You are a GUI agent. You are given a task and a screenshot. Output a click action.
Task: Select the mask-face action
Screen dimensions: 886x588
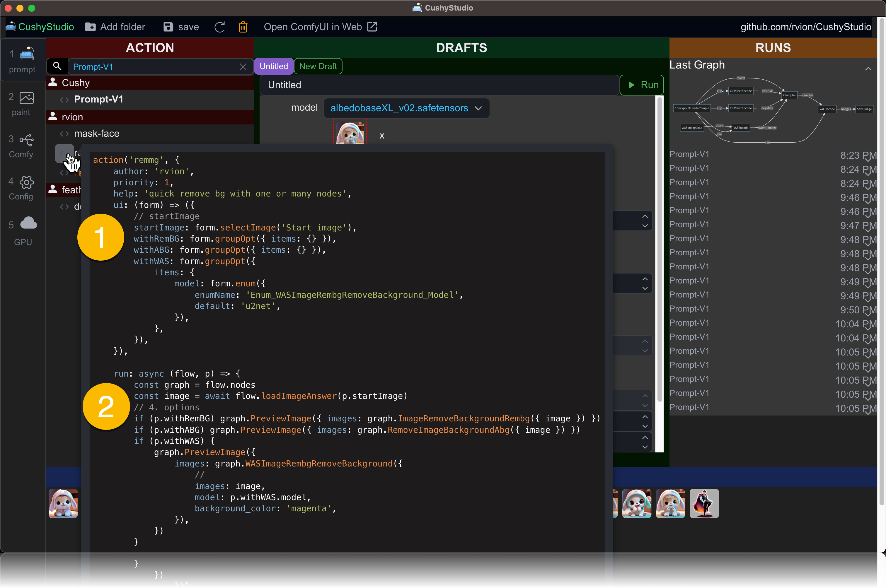(96, 134)
